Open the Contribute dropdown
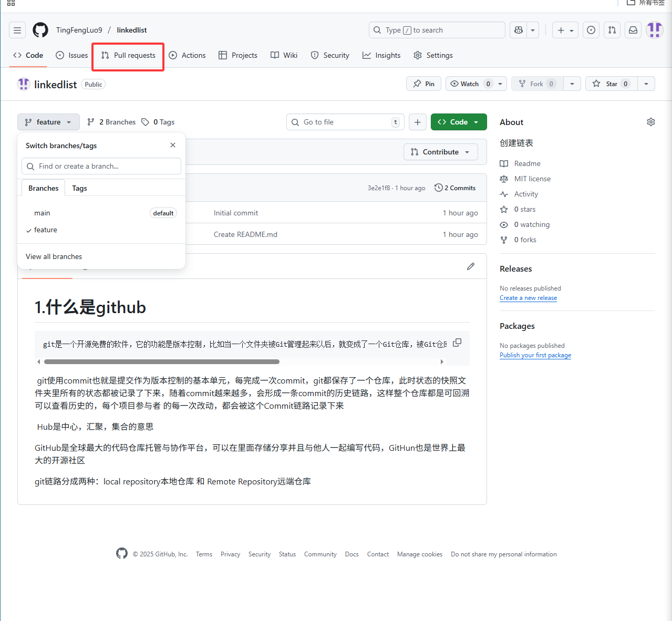 point(440,152)
